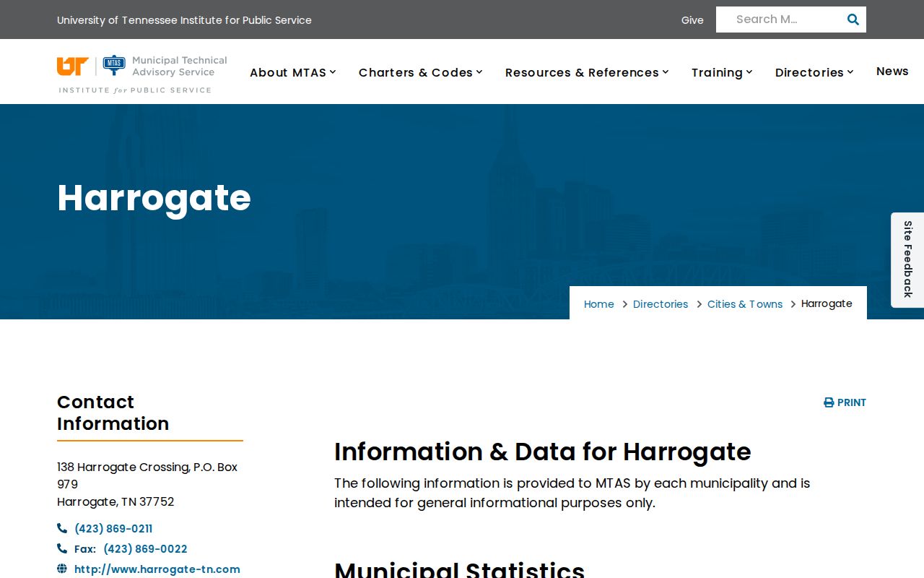This screenshot has width=924, height=578.
Task: Call phone number (423) 869-0211
Action: [x=113, y=529]
